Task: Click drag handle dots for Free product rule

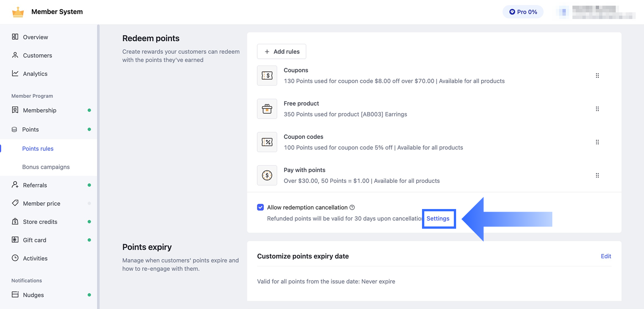Action: click(597, 109)
